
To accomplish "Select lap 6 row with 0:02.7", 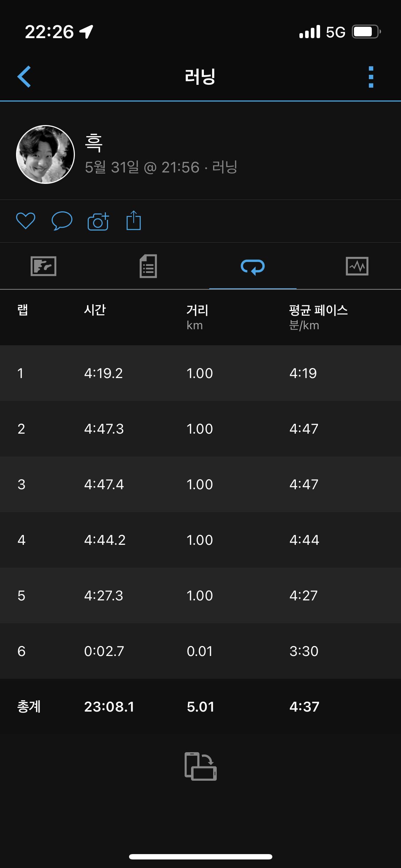I will tap(200, 651).
